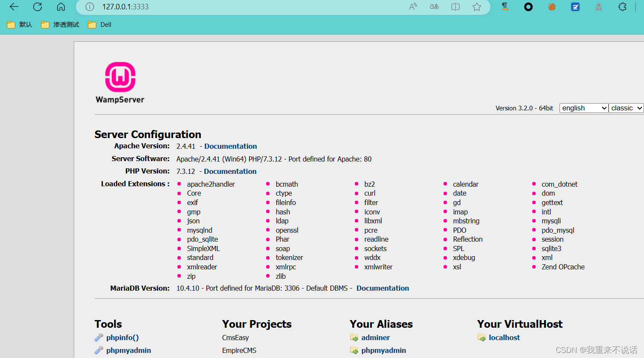Image resolution: width=644 pixels, height=358 pixels.
Task: Click the wrench icon beside phpmyadmin tool
Action: [99, 350]
